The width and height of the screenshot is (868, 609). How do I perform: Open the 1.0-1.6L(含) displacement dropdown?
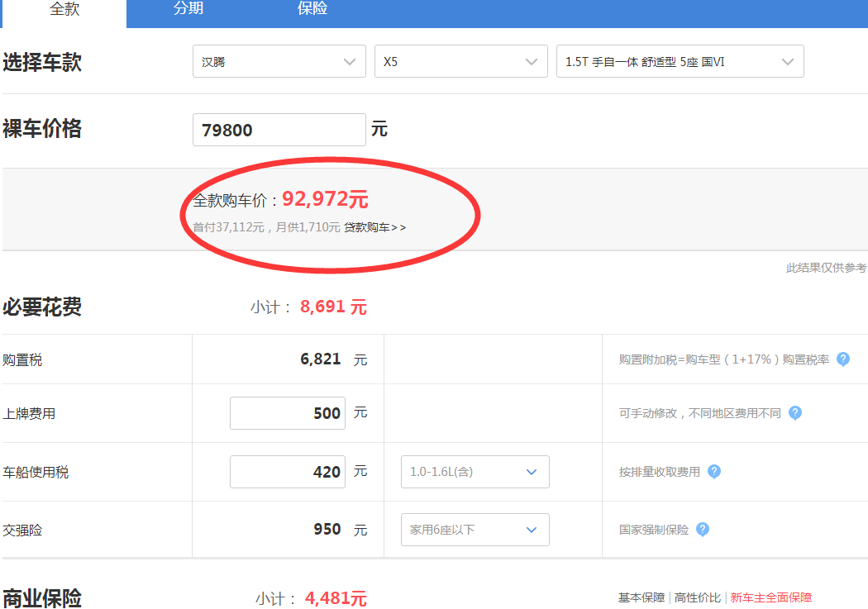pos(475,472)
